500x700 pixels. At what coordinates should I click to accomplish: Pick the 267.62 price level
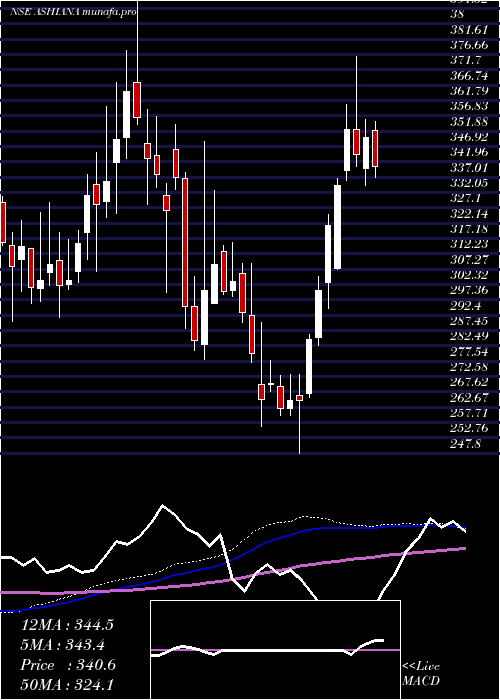pos(469,383)
